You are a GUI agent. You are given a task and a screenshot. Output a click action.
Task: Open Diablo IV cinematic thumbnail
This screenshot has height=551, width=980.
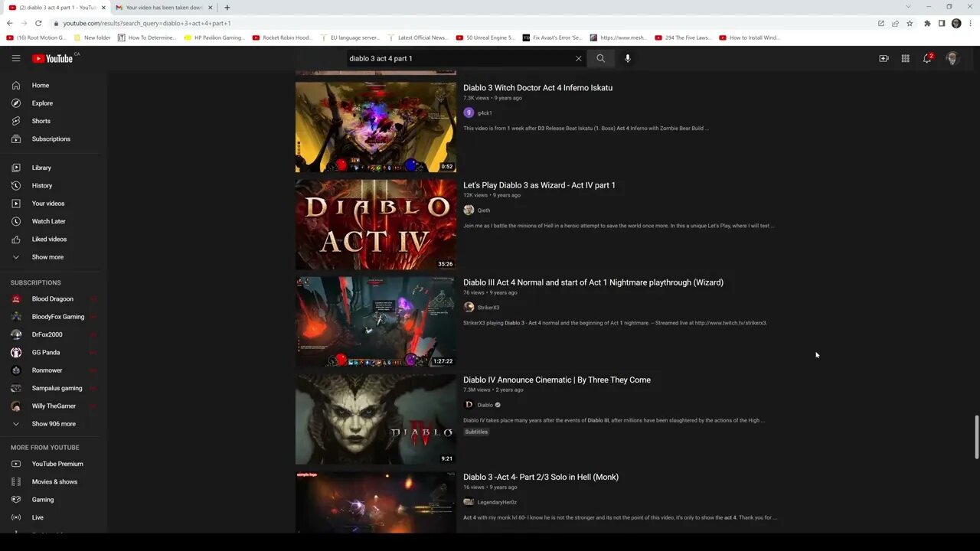click(376, 419)
